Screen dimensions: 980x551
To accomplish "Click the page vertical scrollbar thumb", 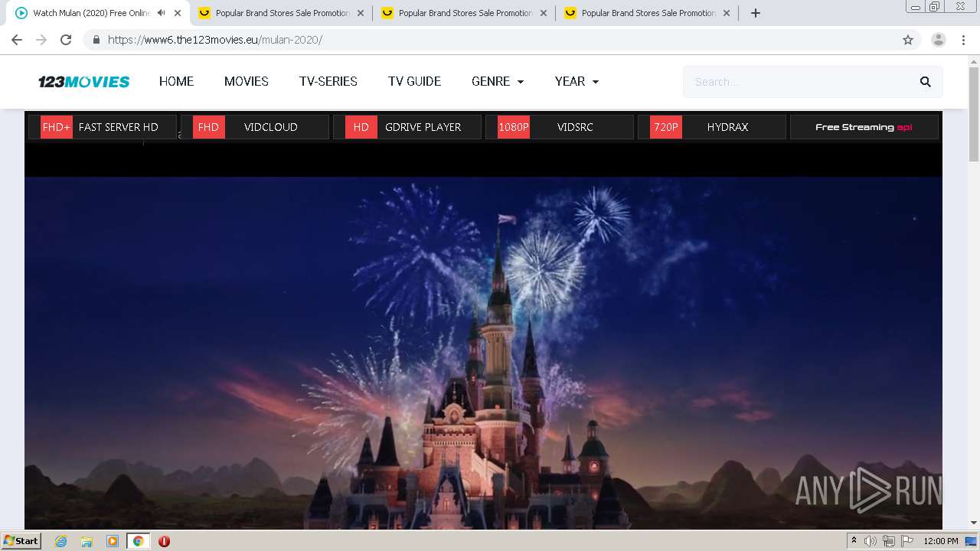I will click(974, 114).
